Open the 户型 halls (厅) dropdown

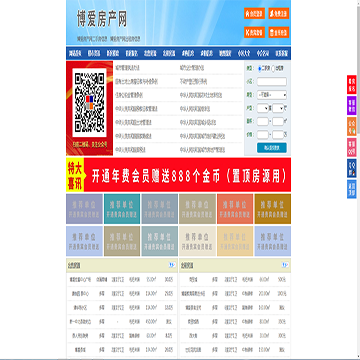coord(278,108)
